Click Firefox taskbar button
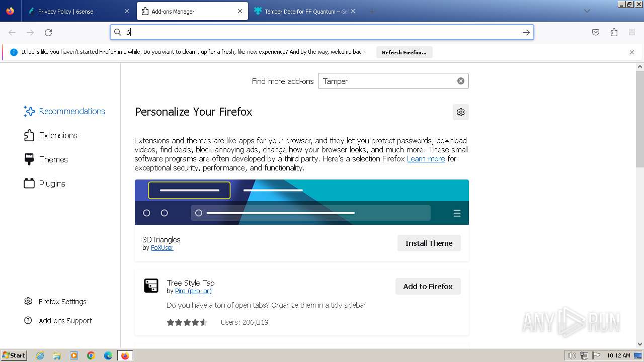Image resolution: width=644 pixels, height=362 pixels. click(125, 355)
